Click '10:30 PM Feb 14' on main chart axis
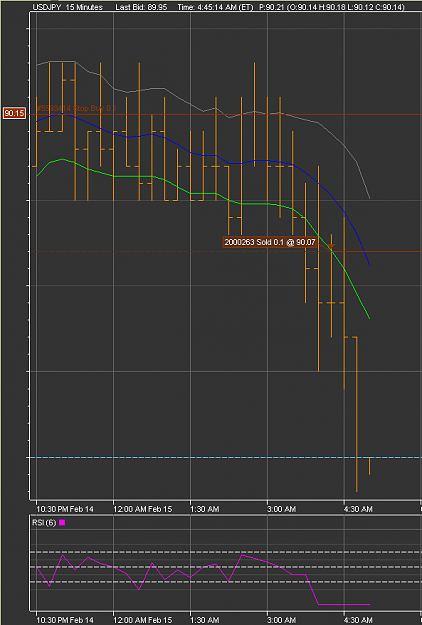 [x=65, y=509]
